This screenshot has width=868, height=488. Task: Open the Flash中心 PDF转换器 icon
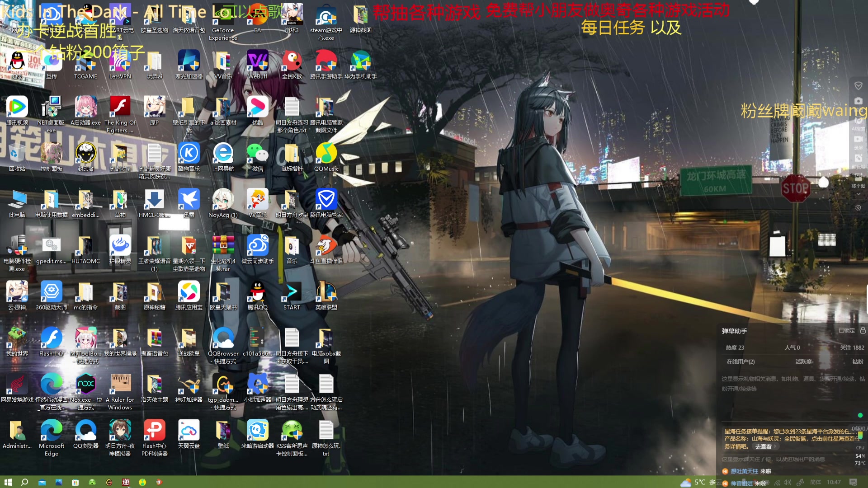click(154, 438)
